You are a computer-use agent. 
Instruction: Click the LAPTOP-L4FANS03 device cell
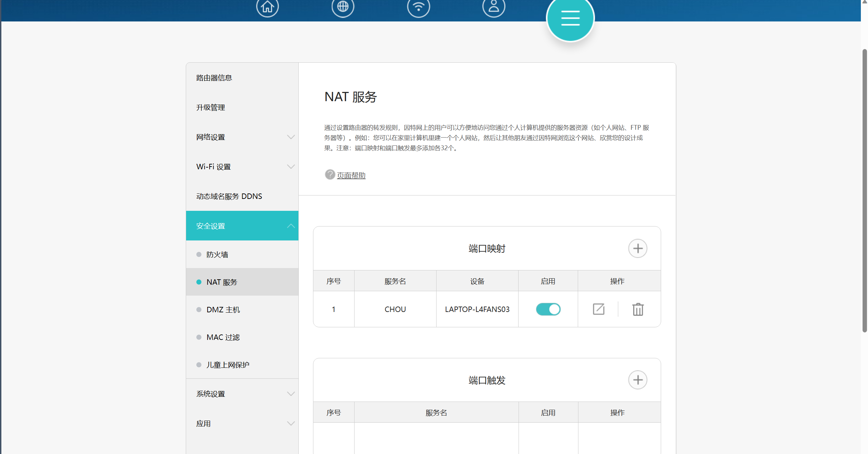[477, 309]
